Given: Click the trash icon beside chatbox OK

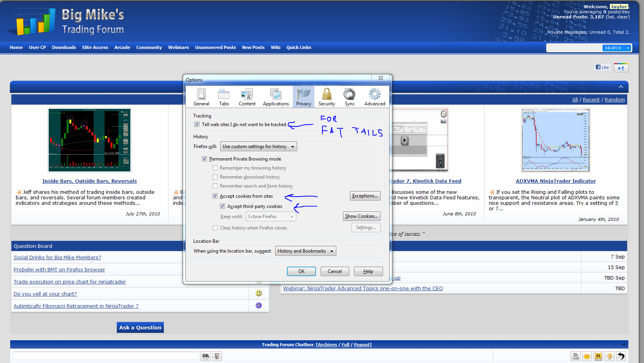Looking at the screenshot, I should 217,356.
